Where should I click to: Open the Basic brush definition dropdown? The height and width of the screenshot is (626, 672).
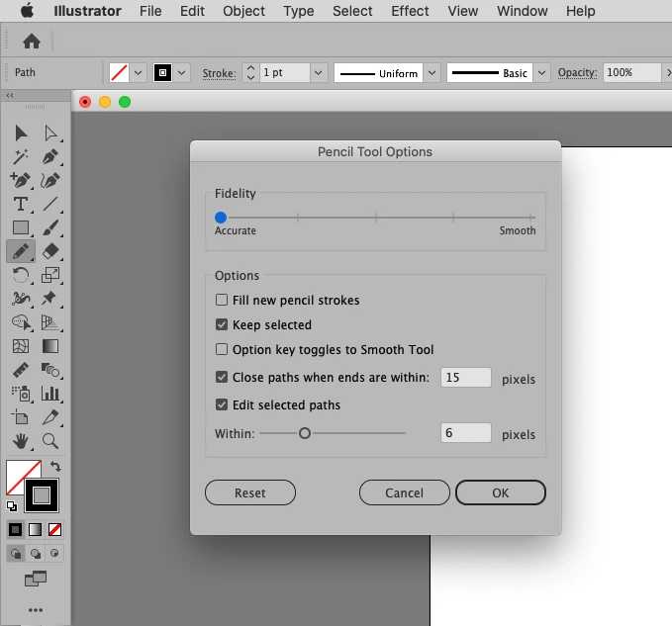pyautogui.click(x=541, y=73)
